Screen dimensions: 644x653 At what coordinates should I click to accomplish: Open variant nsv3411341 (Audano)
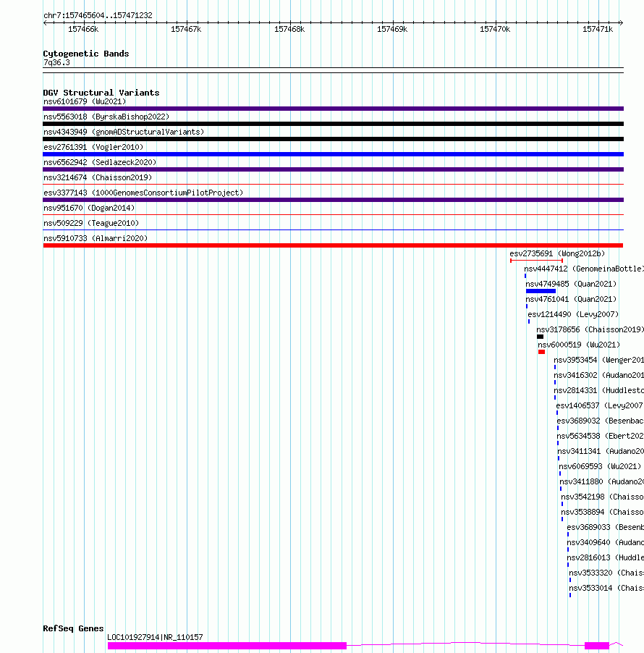[601, 452]
